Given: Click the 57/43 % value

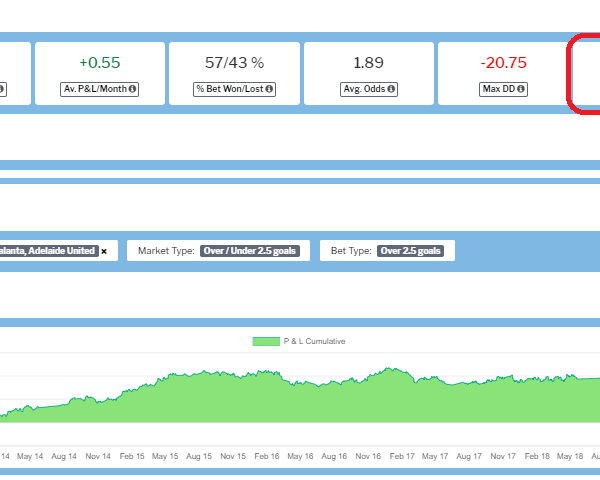Looking at the screenshot, I should coord(234,63).
